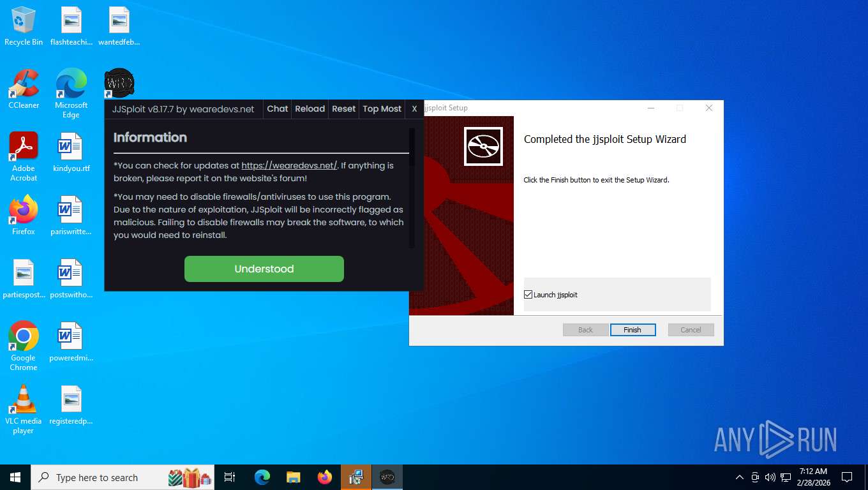Open the Adobe Acrobat desktop shortcut
868x490 pixels.
[x=24, y=157]
